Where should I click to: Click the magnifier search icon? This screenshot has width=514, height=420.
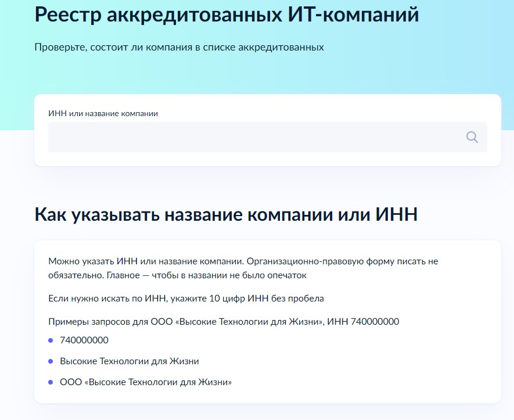click(472, 137)
